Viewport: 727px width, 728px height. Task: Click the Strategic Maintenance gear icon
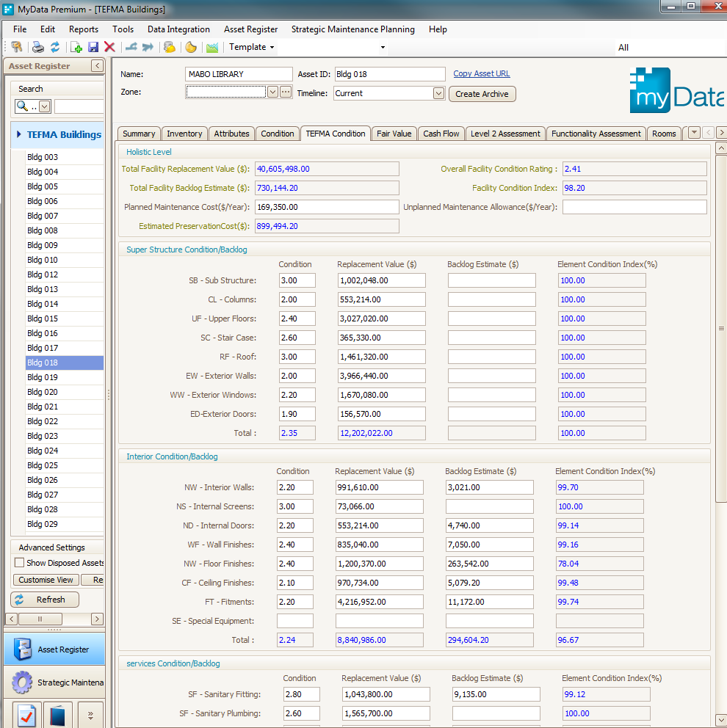pos(22,682)
